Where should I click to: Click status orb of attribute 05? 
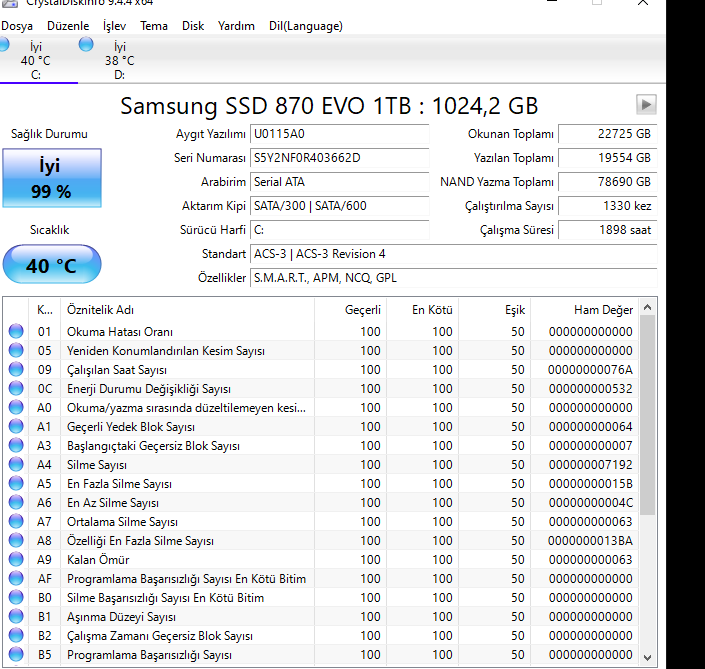[16, 350]
